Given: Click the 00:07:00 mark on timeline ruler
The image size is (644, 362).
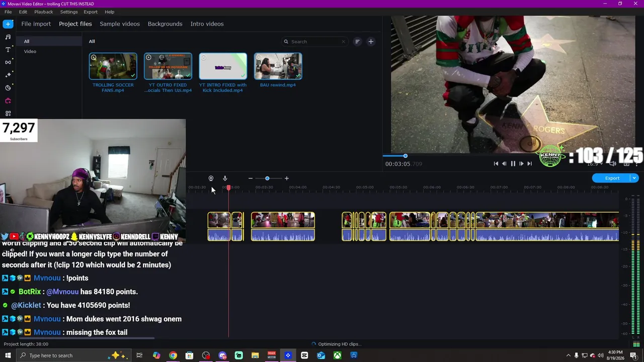Looking at the screenshot, I should pyautogui.click(x=499, y=188).
